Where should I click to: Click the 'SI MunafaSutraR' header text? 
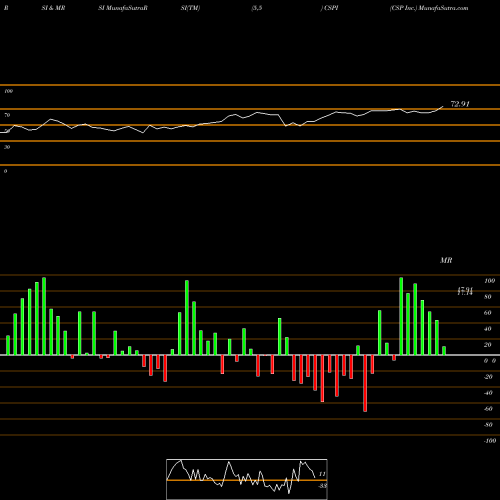point(123,8)
